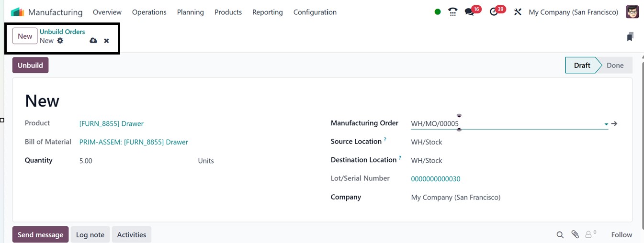Attach files using the paperclip icon

pos(575,234)
